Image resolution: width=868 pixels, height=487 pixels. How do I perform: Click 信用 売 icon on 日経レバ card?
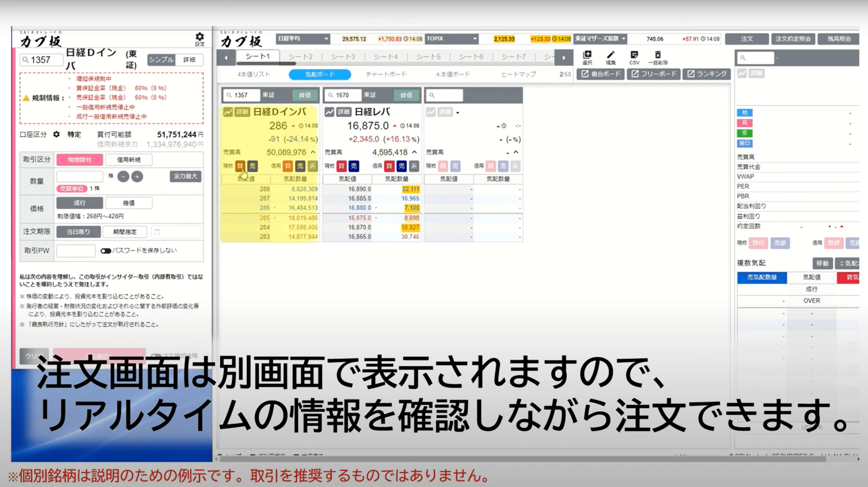point(401,166)
